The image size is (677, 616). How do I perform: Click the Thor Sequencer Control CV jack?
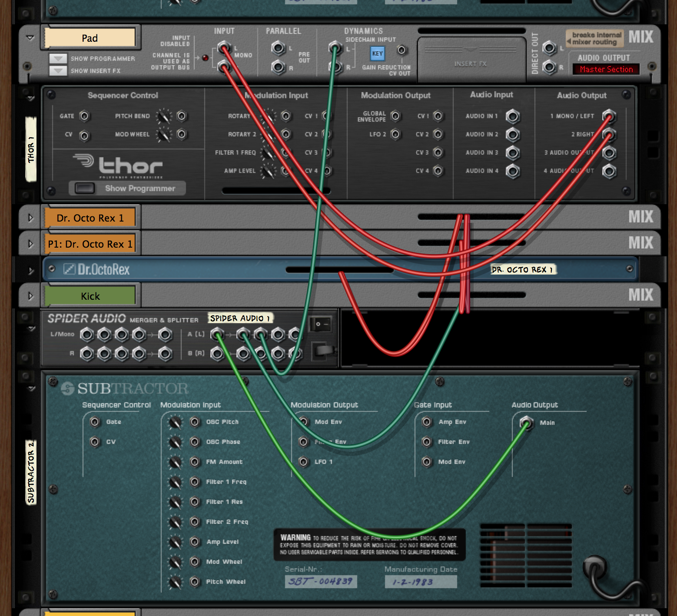(x=84, y=136)
